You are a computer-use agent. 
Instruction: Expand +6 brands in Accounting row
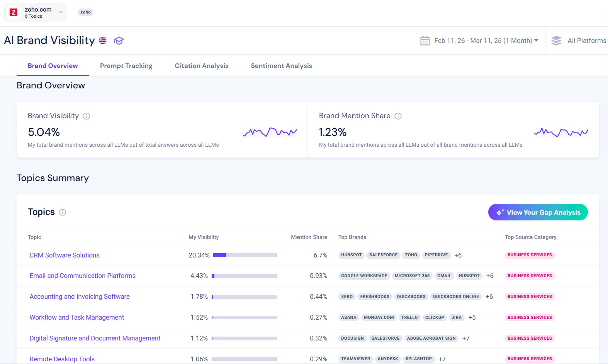coord(489,296)
